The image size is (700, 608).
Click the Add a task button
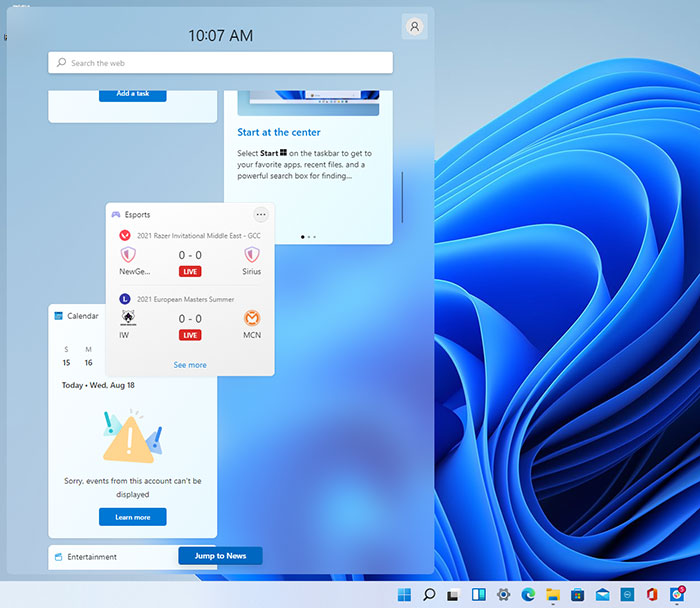pos(132,94)
